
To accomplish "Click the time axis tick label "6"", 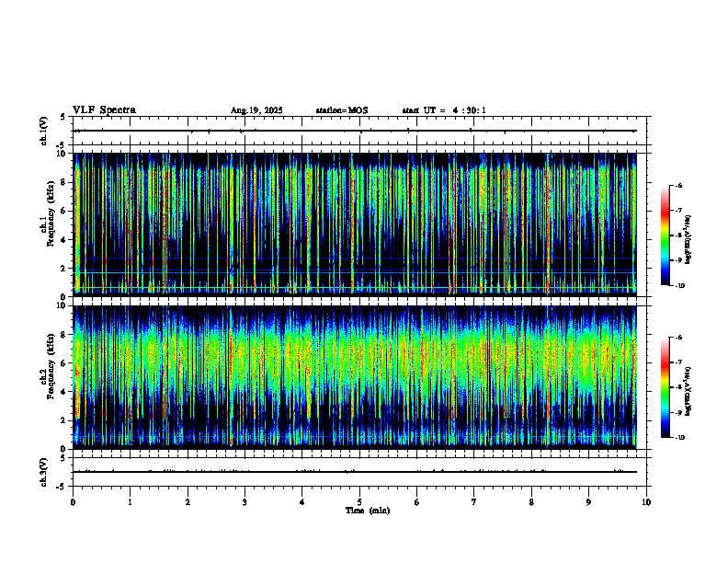I will 417,502.
